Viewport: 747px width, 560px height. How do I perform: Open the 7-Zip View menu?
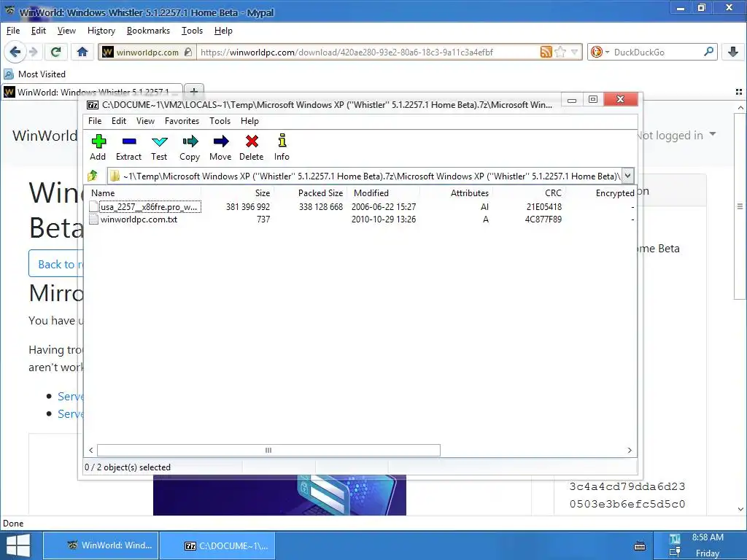[x=145, y=121]
